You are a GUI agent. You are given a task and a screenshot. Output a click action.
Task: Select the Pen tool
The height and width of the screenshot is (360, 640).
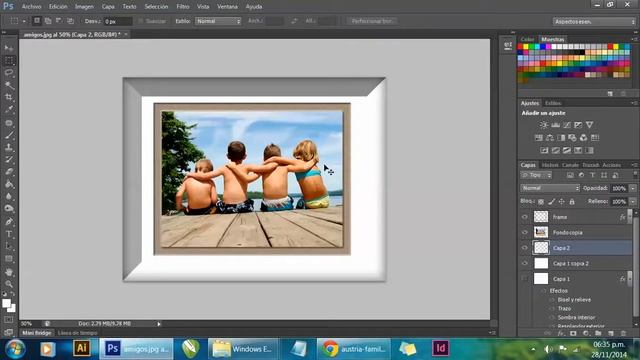(x=9, y=222)
